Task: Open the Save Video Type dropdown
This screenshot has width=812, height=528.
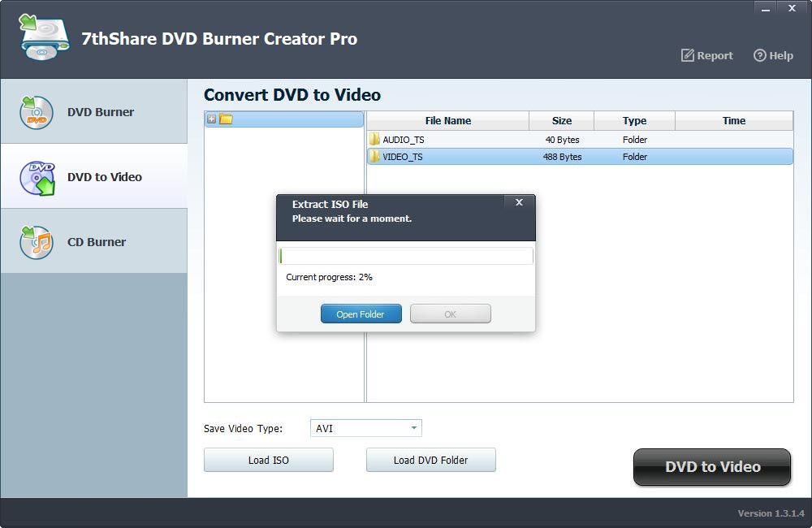Action: coord(366,428)
